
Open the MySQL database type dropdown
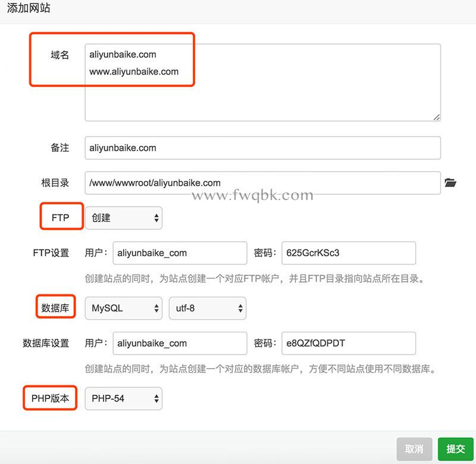124,308
